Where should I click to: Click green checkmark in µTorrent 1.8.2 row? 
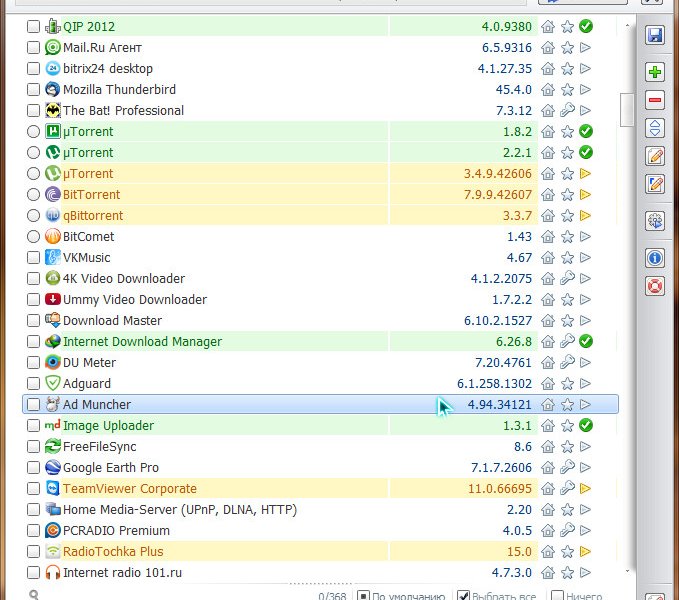click(586, 131)
